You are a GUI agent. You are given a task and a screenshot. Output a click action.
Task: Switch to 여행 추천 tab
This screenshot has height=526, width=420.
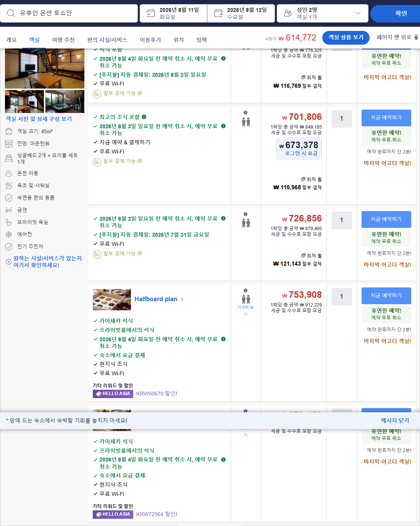pyautogui.click(x=63, y=40)
